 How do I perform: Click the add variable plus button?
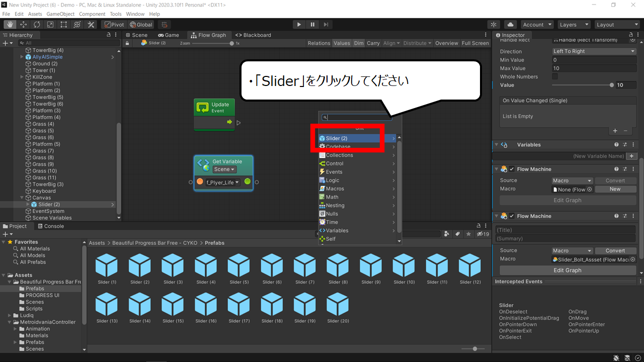pyautogui.click(x=632, y=156)
